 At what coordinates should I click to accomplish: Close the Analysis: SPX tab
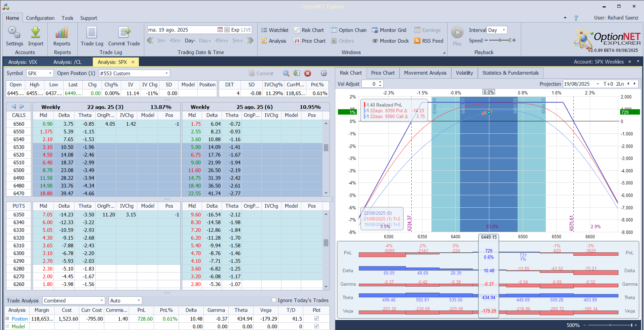[x=133, y=62]
